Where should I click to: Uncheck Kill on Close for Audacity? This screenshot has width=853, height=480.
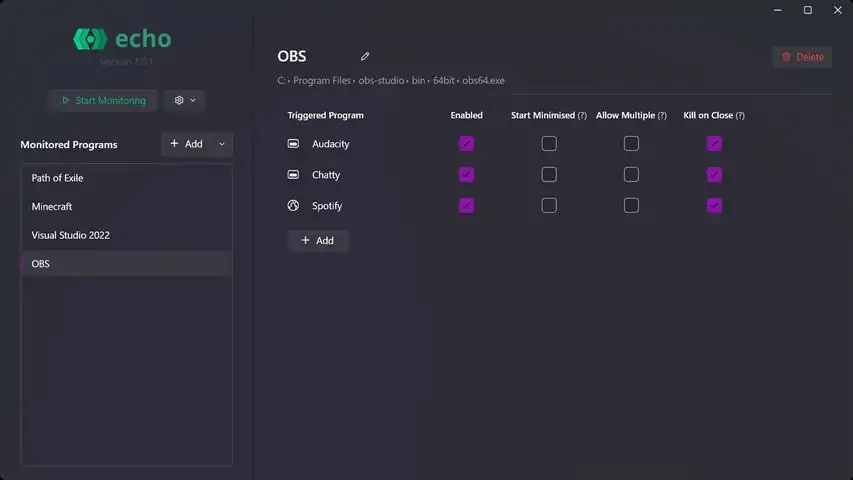(x=714, y=144)
